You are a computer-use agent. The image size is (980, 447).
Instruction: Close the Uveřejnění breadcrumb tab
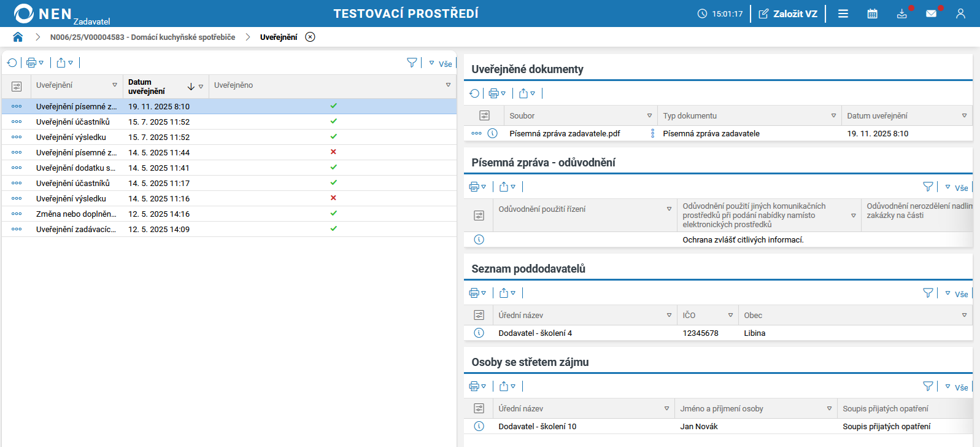(x=311, y=37)
